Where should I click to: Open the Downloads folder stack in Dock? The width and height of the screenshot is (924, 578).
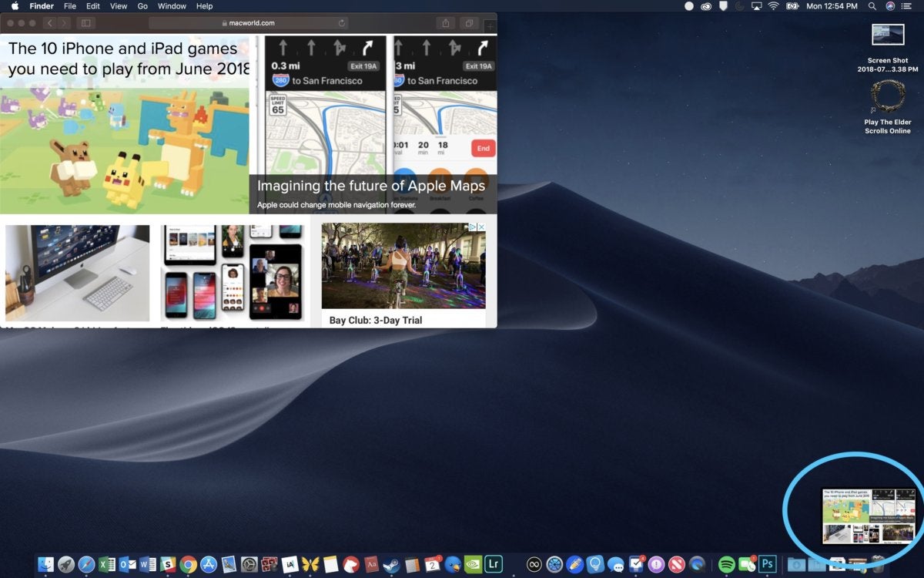796,565
